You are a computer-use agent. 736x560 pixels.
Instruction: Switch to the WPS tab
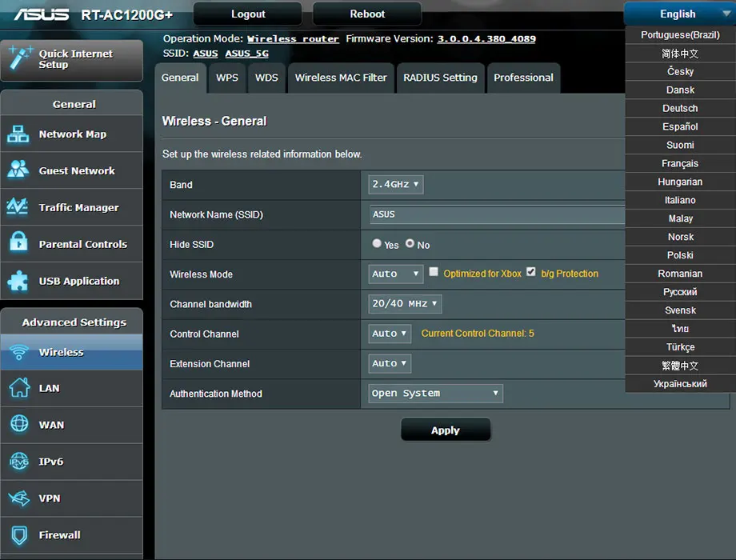227,78
